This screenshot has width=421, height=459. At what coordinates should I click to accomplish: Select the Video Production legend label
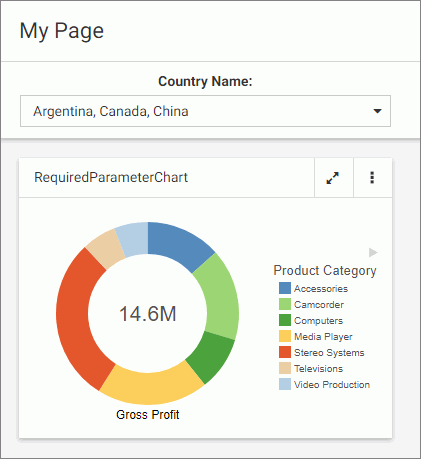(332, 385)
